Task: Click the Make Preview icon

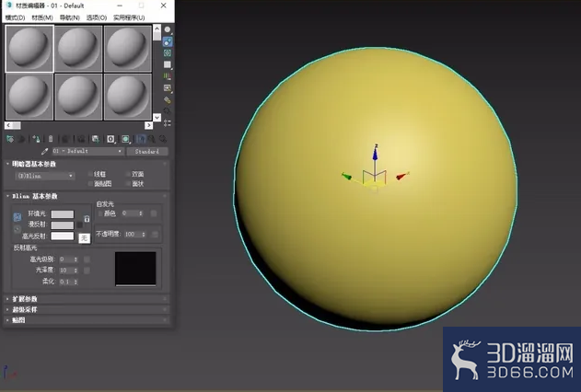Action: [x=168, y=88]
